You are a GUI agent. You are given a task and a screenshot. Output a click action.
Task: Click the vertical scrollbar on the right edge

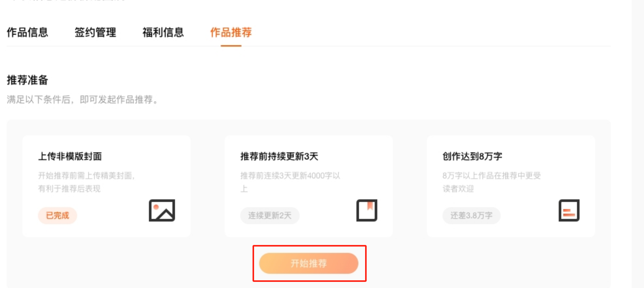(x=638, y=143)
